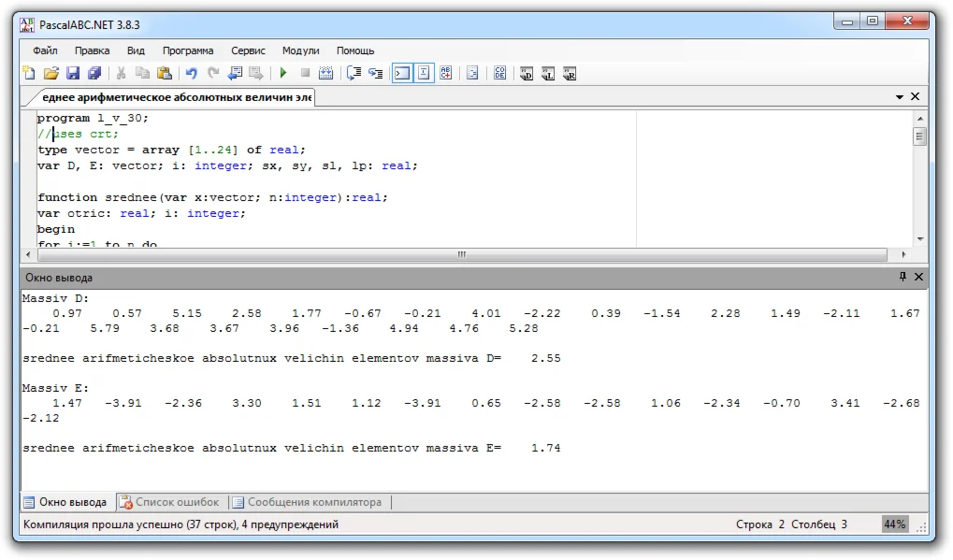Click the Paste clipboard icon
The image size is (953, 560).
pos(165,73)
